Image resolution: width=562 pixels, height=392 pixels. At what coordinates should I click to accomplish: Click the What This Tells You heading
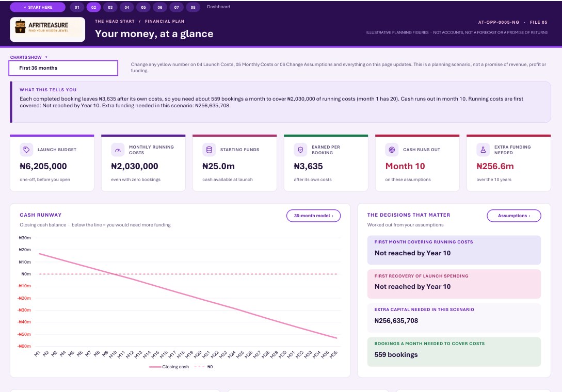48,90
